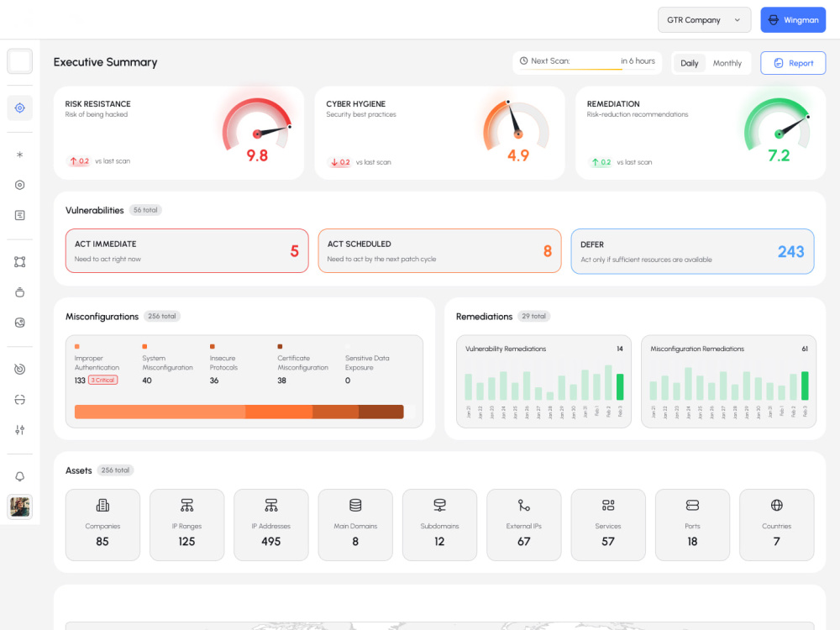840x630 pixels.
Task: Switch to the Monthly view
Action: [x=727, y=63]
